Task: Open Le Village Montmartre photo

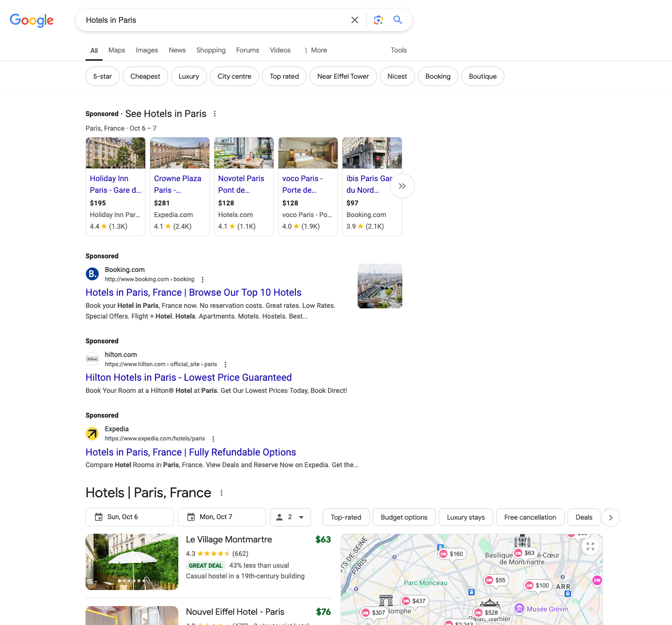Action: [x=132, y=562]
